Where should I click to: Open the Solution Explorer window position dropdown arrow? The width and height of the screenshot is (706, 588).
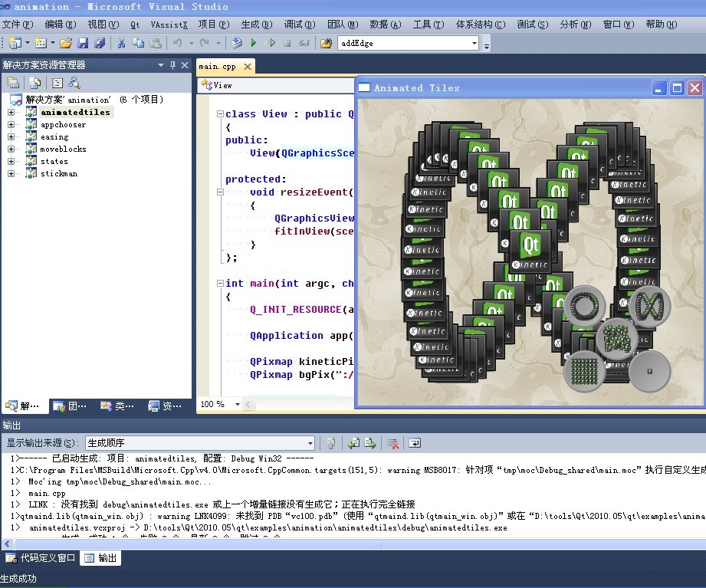click(161, 65)
